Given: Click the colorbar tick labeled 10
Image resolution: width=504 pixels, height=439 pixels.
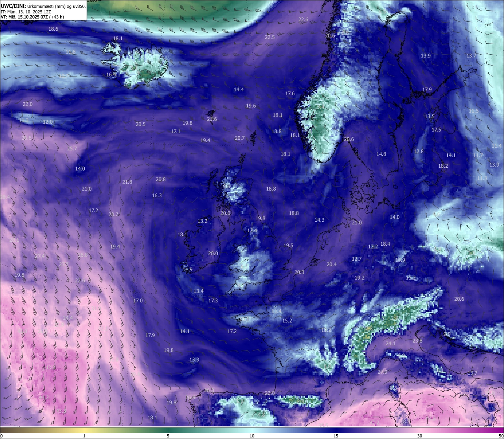Looking at the screenshot, I should tap(252, 436).
